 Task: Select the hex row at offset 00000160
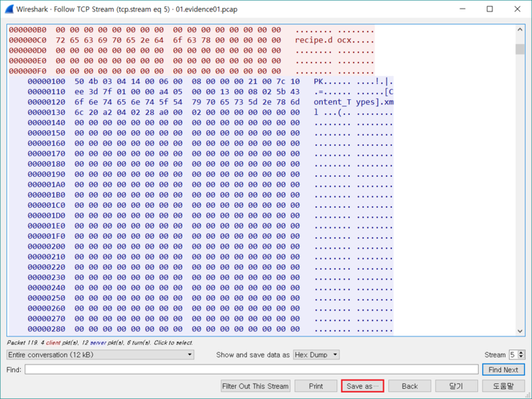point(211,143)
